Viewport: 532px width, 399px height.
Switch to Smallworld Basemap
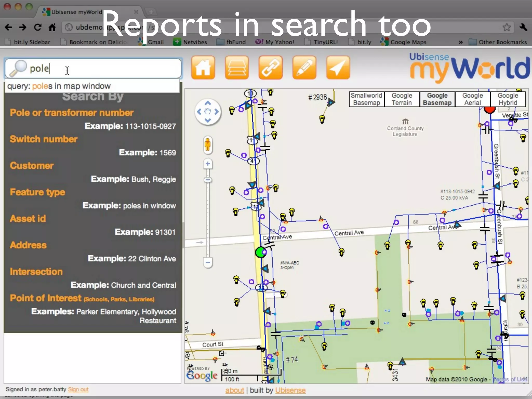(x=367, y=99)
